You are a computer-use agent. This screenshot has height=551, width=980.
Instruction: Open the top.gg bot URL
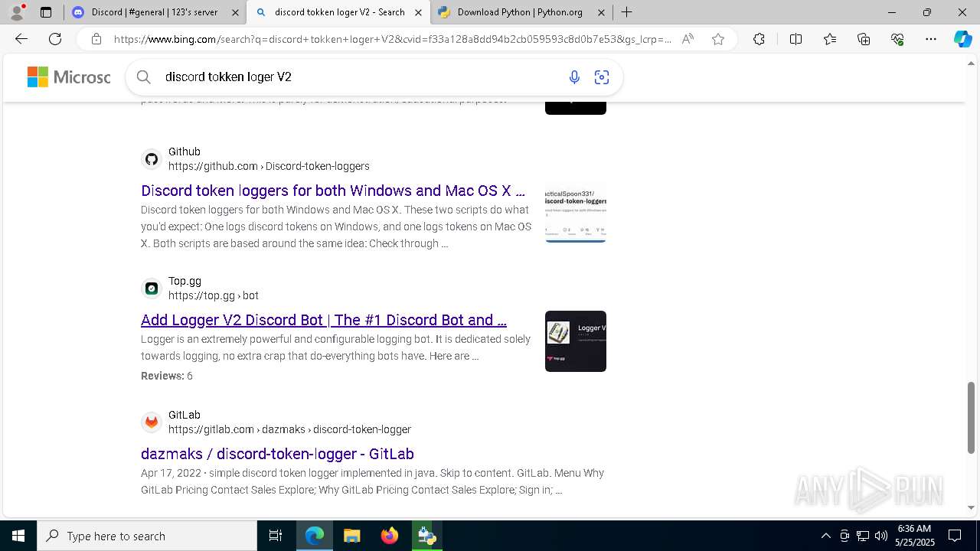pos(214,295)
